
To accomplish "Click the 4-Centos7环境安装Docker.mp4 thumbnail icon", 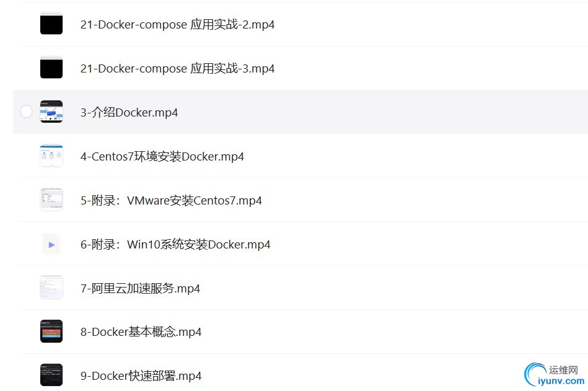I will 51,156.
